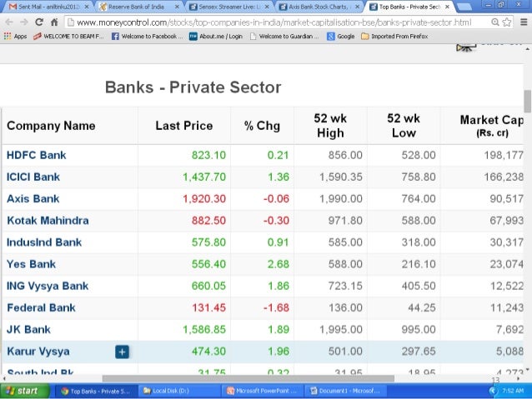Select Federal Bank change value -1.68
532x399 pixels.
coord(276,308)
